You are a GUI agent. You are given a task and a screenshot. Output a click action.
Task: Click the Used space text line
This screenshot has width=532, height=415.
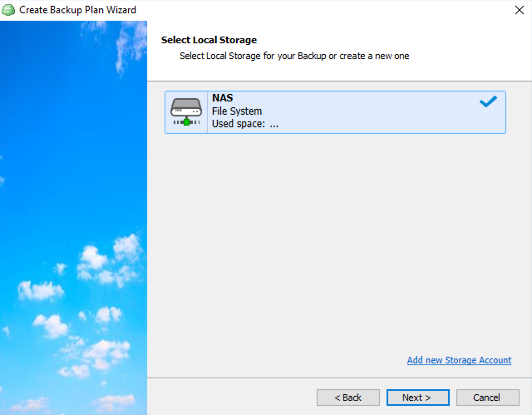245,124
